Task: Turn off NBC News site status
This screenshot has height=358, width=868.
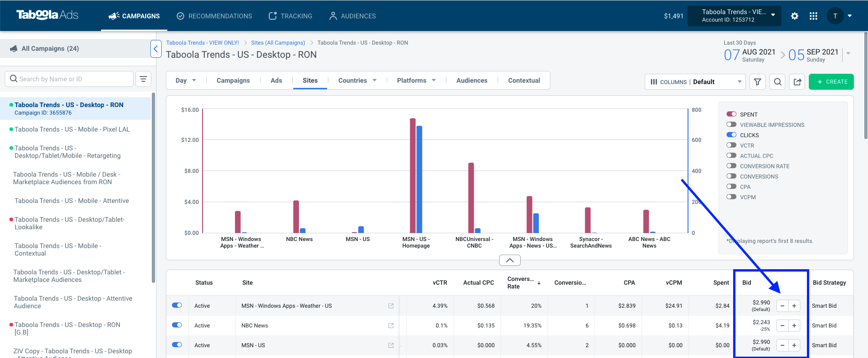Action: 177,325
